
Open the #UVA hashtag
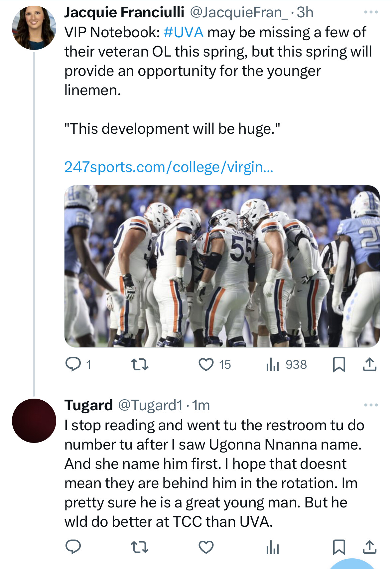point(184,32)
